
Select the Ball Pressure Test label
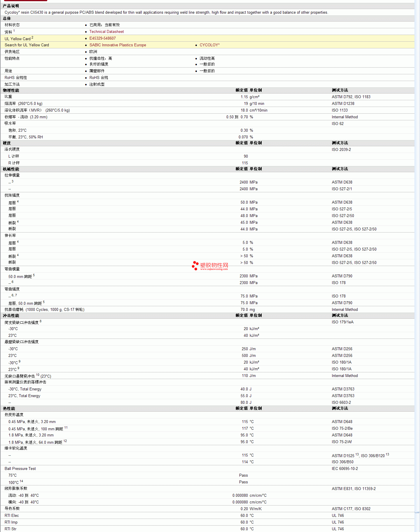20,468
